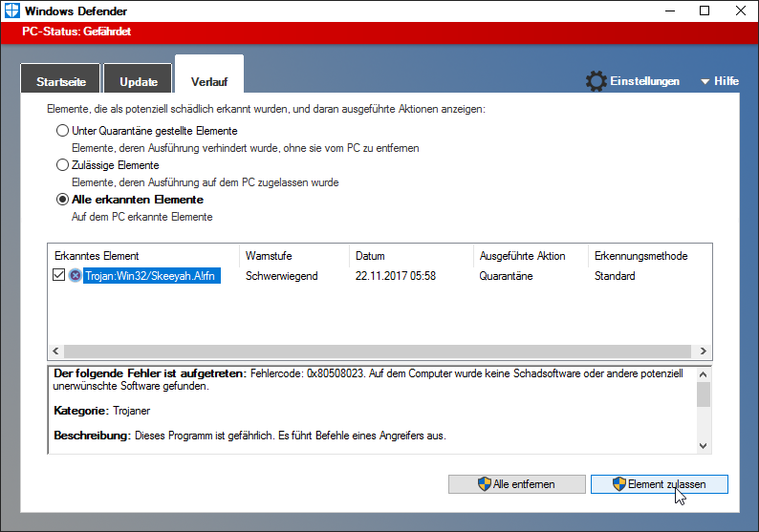Viewport: 759px width, 532px height.
Task: Click the details pane vertical scrollbar thumb
Action: pyautogui.click(x=704, y=394)
